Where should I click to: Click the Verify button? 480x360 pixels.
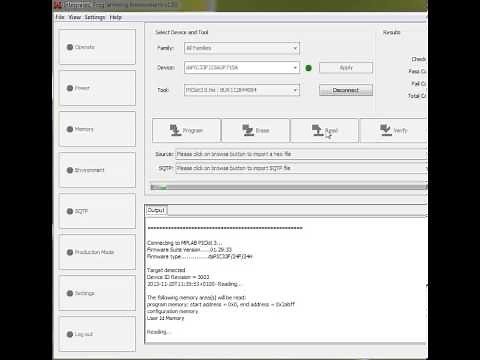(393, 130)
